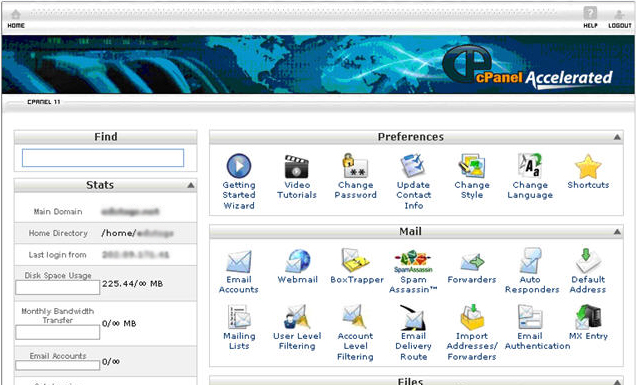636x385 pixels.
Task: Open Email Delivery Route icon
Action: click(x=413, y=317)
